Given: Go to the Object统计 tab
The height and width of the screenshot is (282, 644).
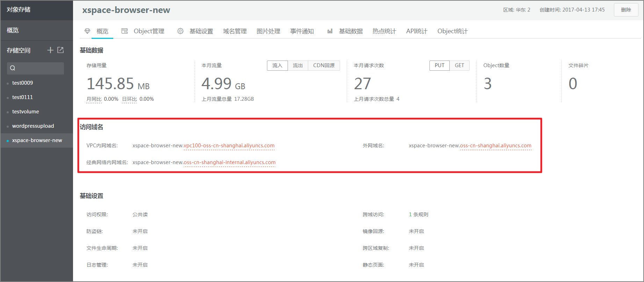Looking at the screenshot, I should point(453,31).
